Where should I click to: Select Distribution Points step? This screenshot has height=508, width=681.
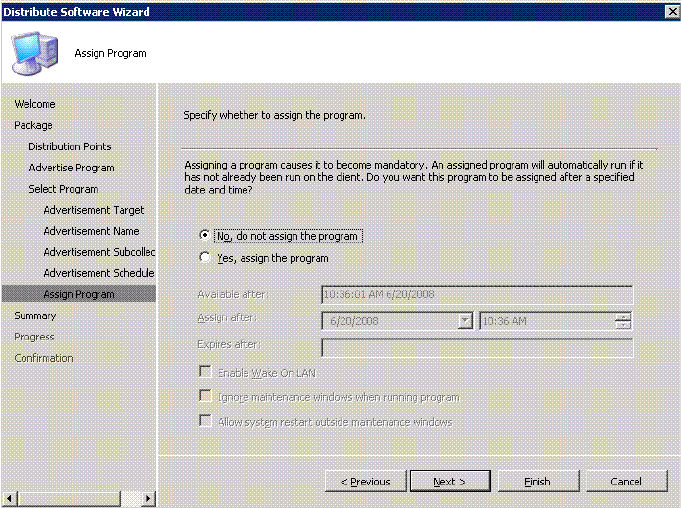tap(69, 146)
